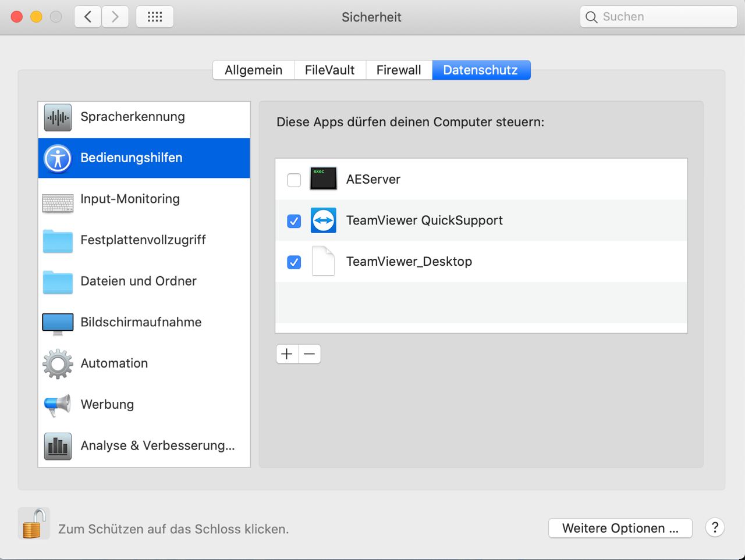Viewport: 745px width, 560px height.
Task: Open Festplattenvollzugriff folder icon
Action: click(58, 241)
